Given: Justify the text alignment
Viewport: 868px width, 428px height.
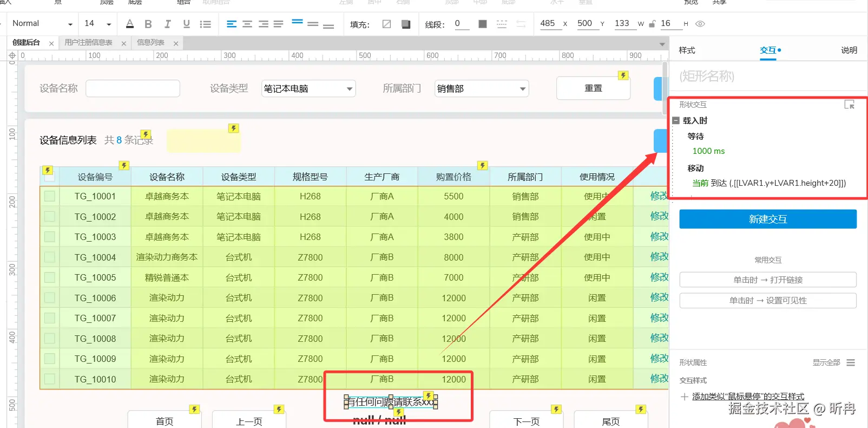Looking at the screenshot, I should click(x=278, y=24).
